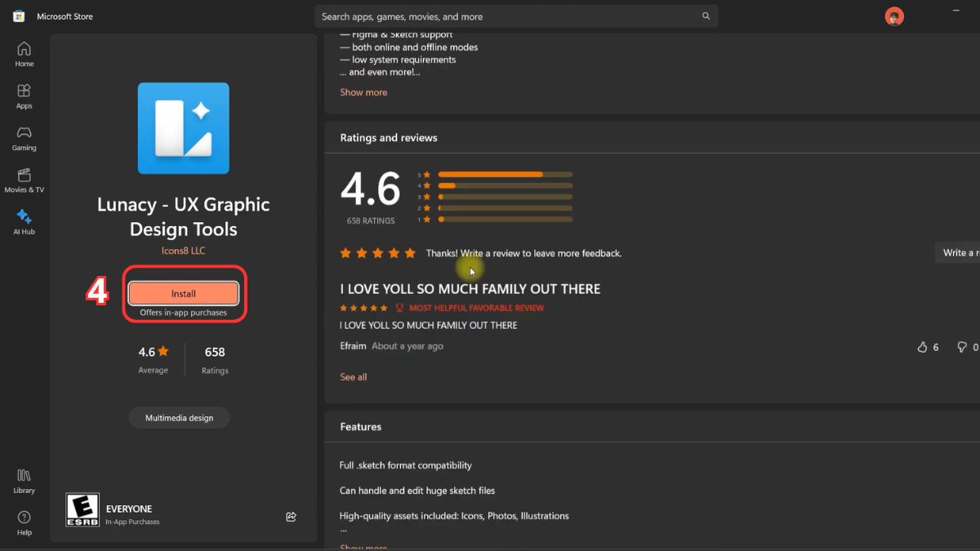Viewport: 980px width, 551px height.
Task: Expand the description with Show more
Action: tap(363, 92)
